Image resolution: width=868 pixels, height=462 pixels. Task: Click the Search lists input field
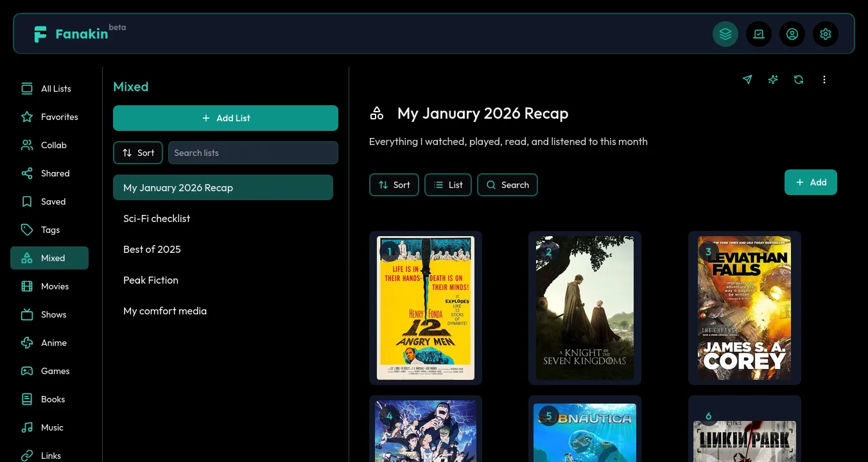tap(253, 153)
